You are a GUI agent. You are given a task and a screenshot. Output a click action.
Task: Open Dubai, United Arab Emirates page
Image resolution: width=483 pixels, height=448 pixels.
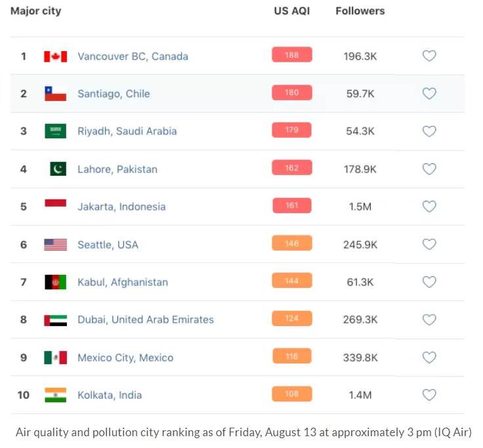click(146, 319)
